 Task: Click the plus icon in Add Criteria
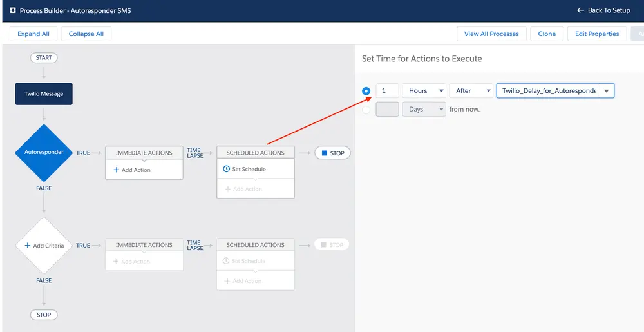(28, 246)
